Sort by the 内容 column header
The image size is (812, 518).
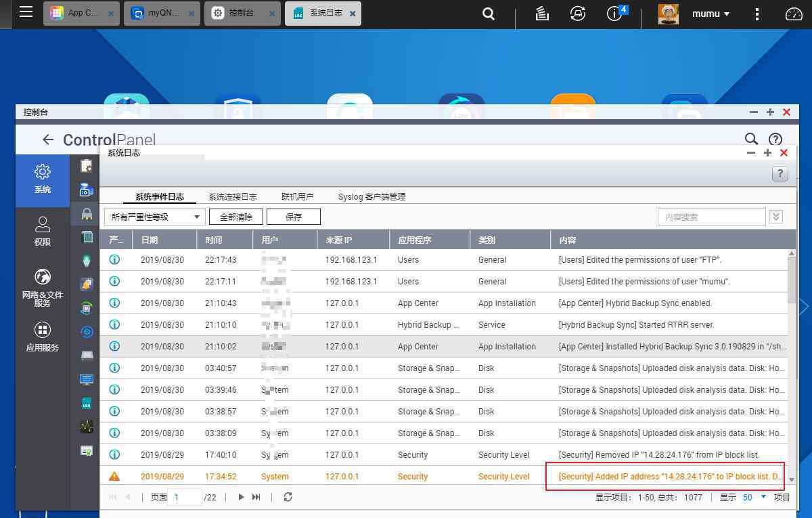point(673,240)
